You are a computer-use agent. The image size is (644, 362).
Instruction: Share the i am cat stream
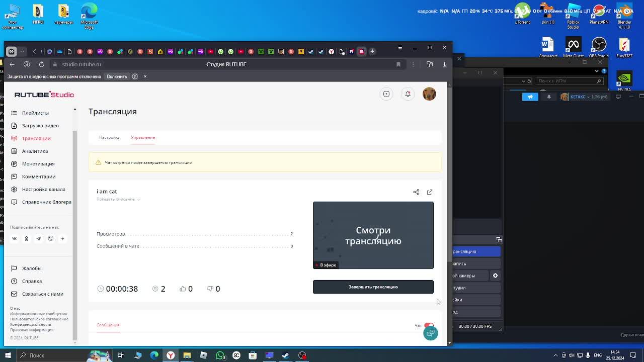click(416, 192)
